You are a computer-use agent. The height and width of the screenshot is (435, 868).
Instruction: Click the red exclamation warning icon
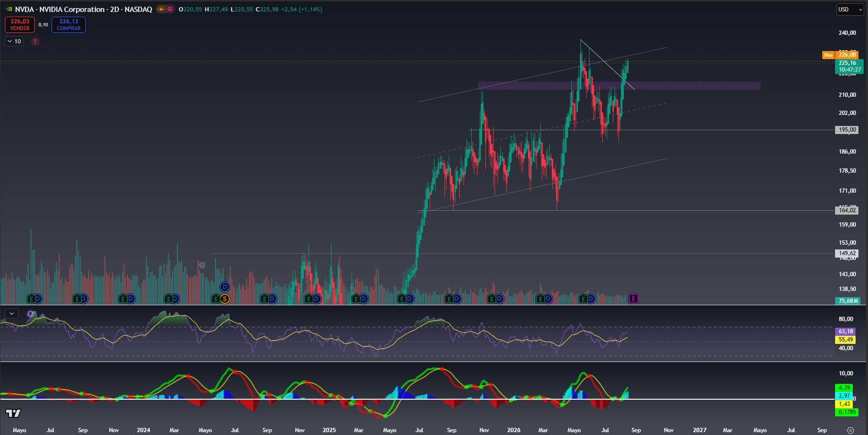click(35, 41)
